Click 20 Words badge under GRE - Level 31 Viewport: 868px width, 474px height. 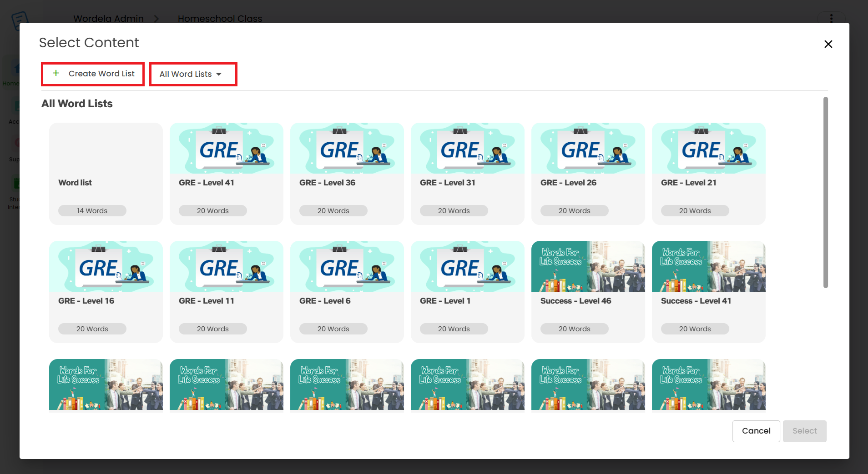coord(454,211)
